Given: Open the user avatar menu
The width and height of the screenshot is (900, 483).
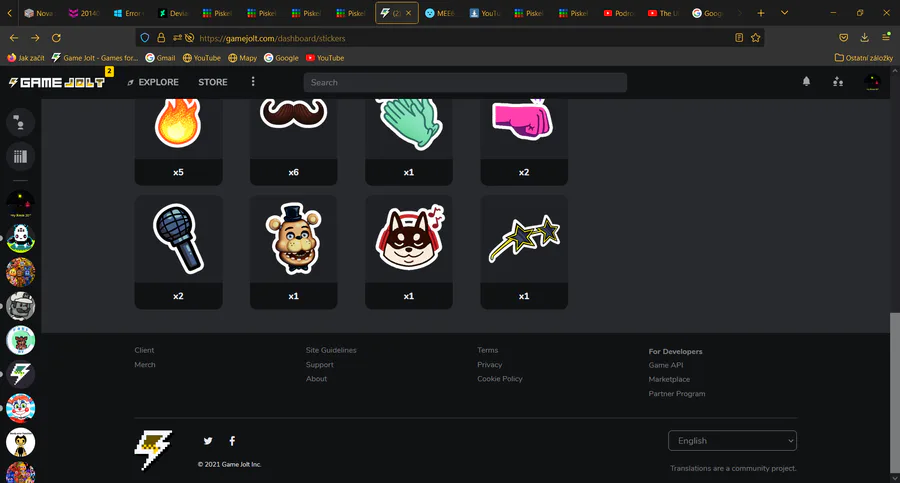Looking at the screenshot, I should click(872, 82).
